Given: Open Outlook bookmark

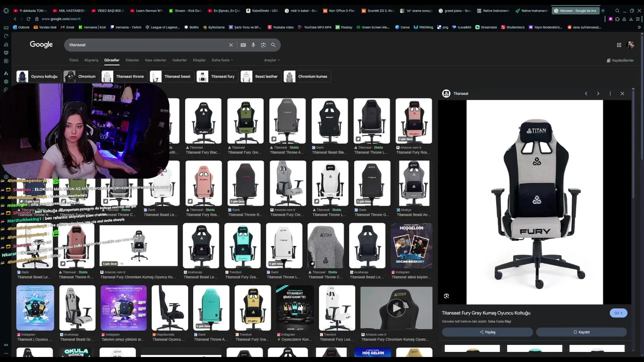Looking at the screenshot, I should 21,27.
